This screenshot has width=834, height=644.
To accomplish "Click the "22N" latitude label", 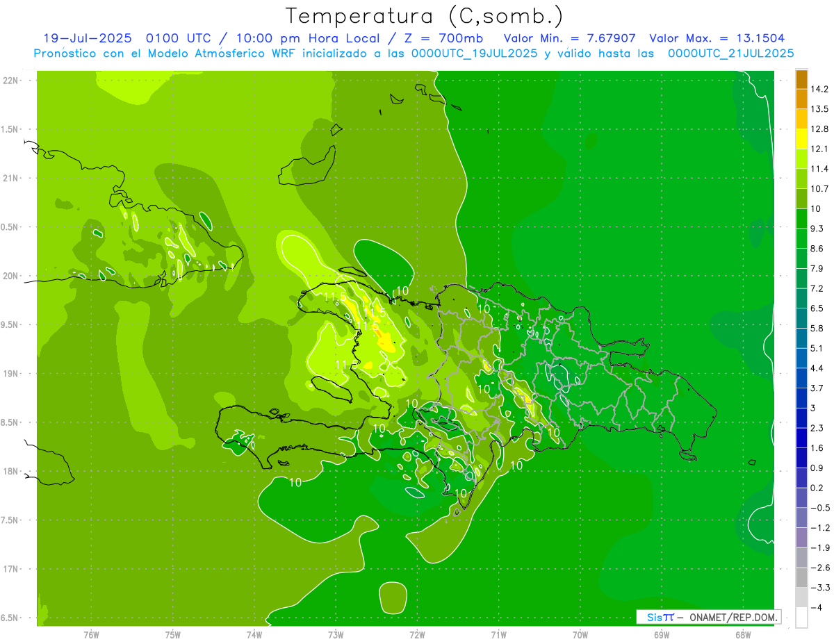I will (10, 81).
